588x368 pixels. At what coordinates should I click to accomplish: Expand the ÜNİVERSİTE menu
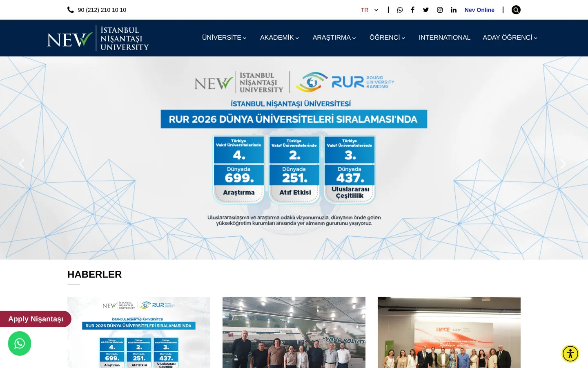point(224,38)
